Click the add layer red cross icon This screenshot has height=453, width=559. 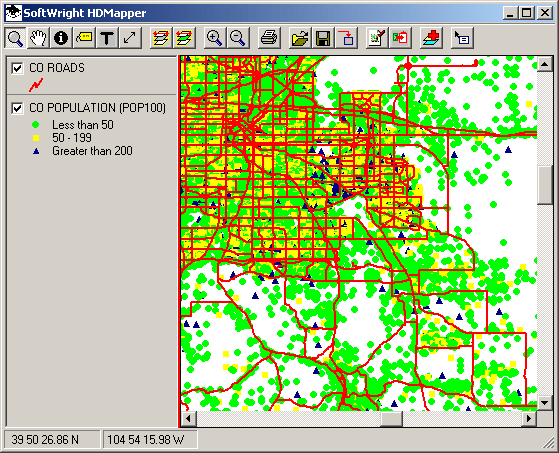pyautogui.click(x=431, y=38)
